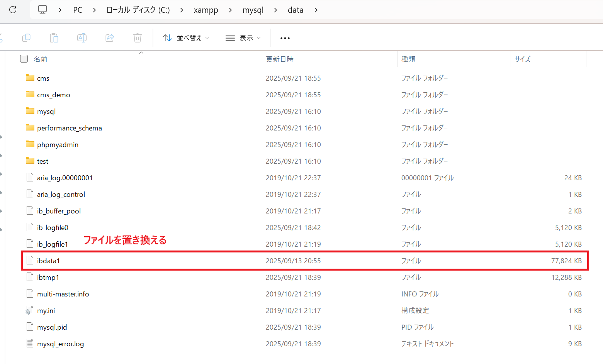Select the cms_demo folder
The width and height of the screenshot is (603, 364).
pos(53,95)
